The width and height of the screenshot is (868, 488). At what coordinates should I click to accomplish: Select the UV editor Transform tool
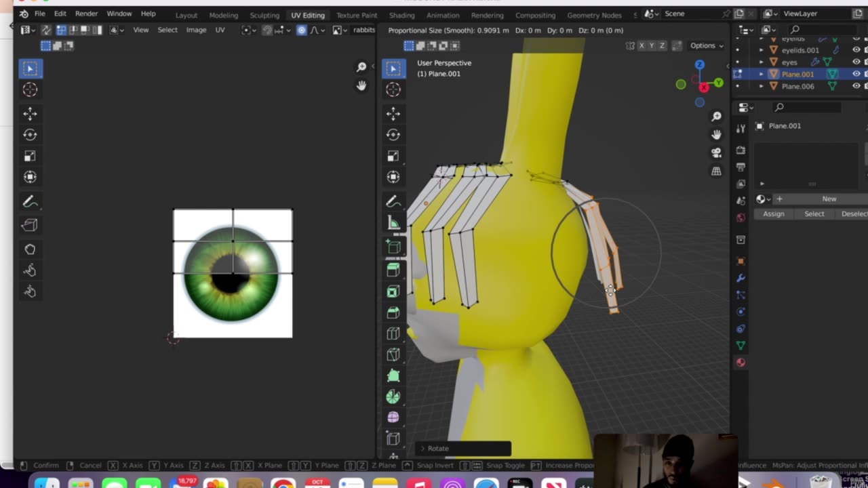click(x=30, y=177)
